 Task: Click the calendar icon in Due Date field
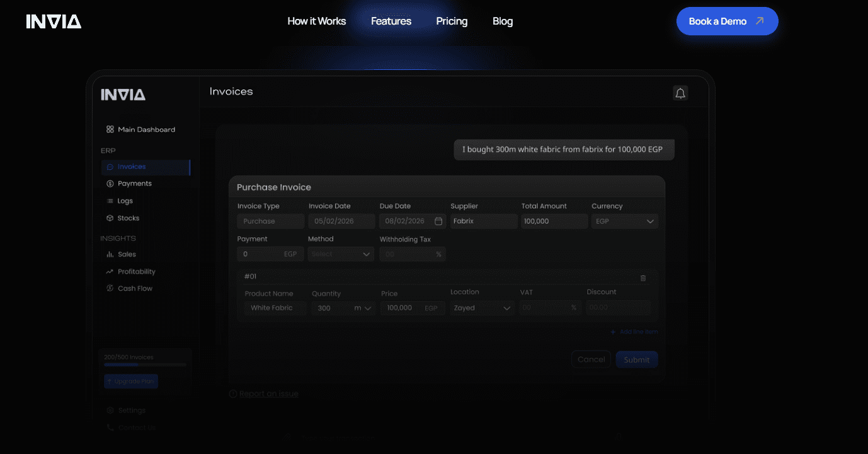tap(438, 221)
